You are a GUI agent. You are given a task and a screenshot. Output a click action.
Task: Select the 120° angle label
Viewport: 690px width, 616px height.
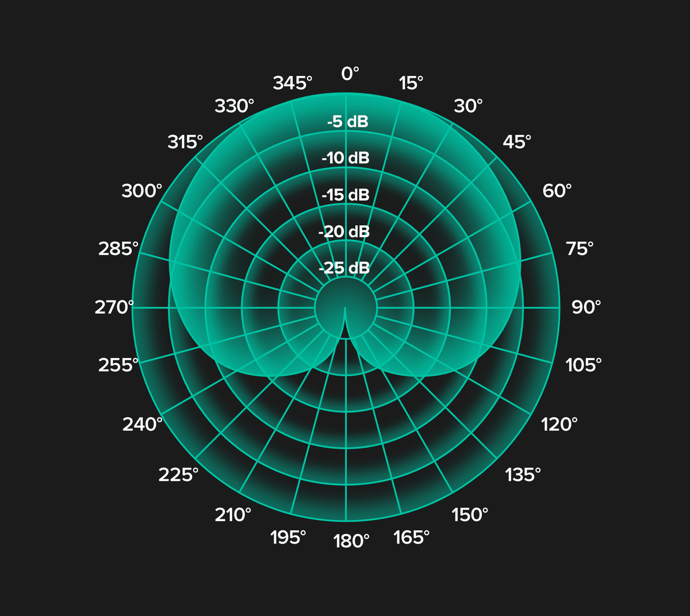click(559, 425)
